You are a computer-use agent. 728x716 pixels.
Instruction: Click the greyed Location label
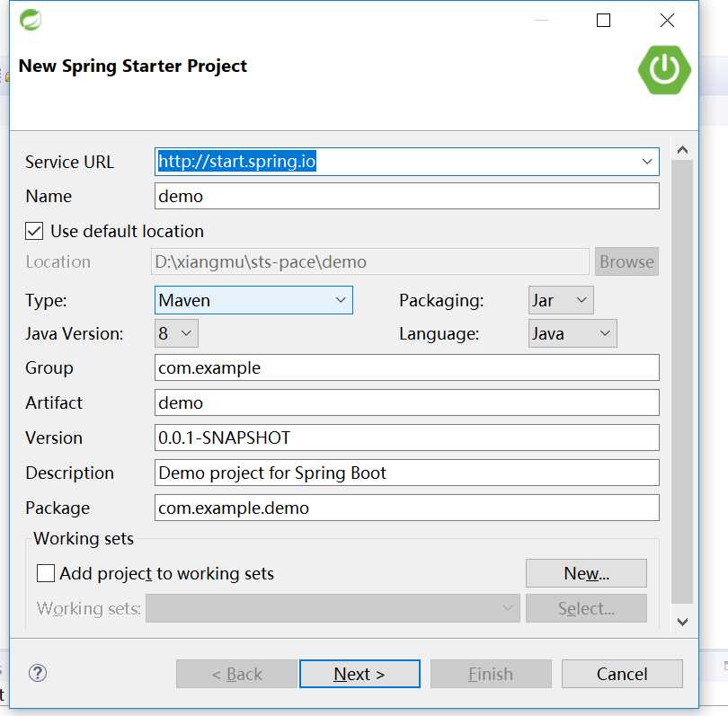pos(58,261)
